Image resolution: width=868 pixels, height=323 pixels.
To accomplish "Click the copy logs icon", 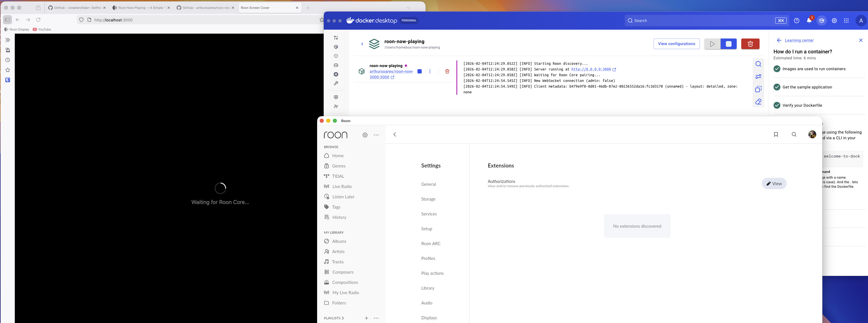I will pos(758,89).
